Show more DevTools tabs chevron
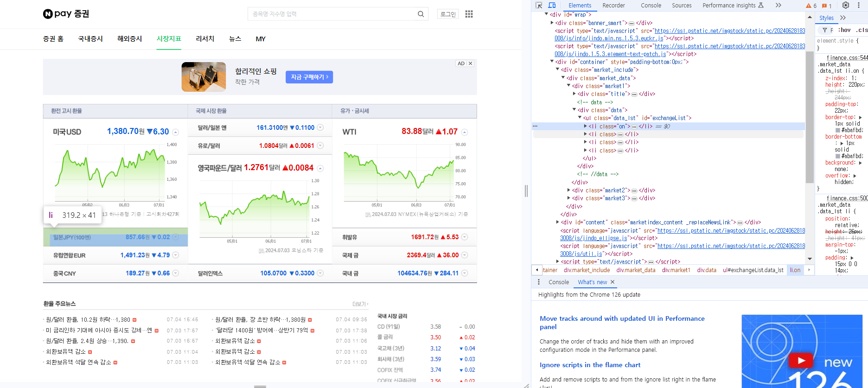This screenshot has width=868, height=388. (x=778, y=6)
